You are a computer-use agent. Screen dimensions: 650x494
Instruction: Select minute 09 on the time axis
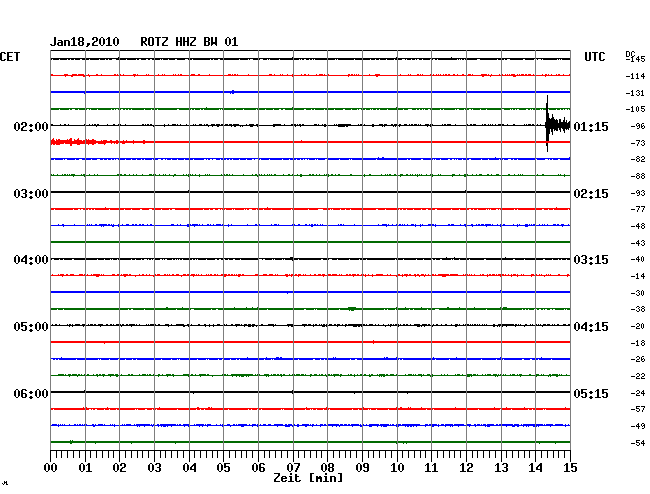pos(362,468)
